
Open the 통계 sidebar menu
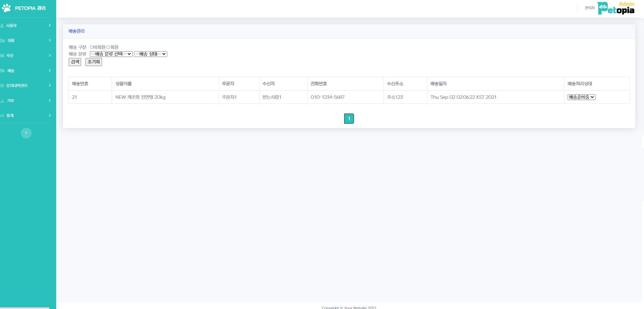[x=10, y=116]
